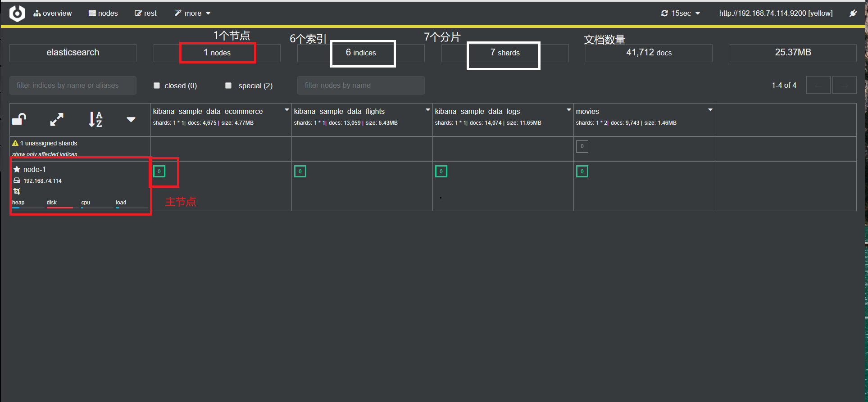
Task: Open kibana_sample_data_ecommerce index dropdown
Action: 287,110
